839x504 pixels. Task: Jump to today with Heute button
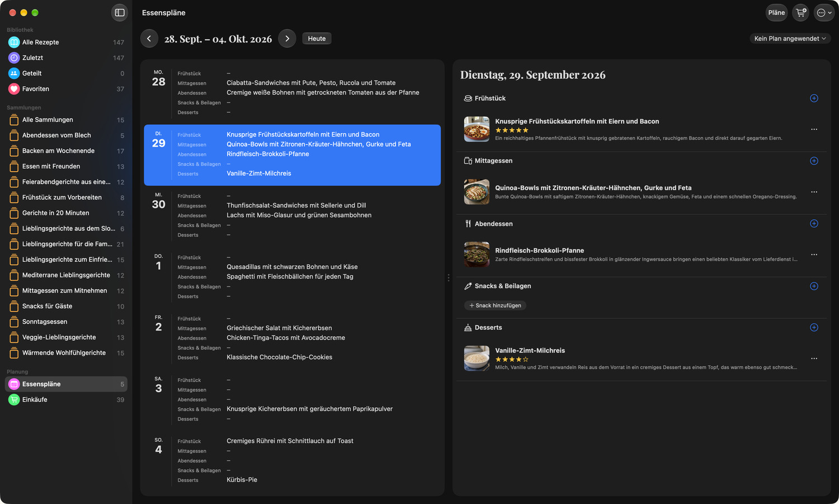[317, 39]
